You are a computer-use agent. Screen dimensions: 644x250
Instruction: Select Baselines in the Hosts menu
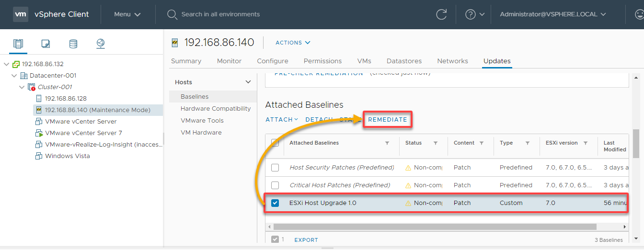(x=213, y=97)
